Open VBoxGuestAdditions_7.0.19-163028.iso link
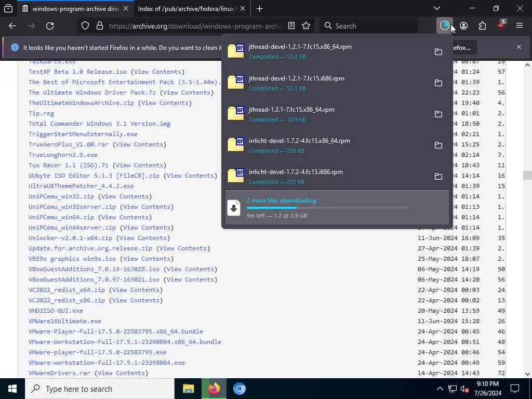The width and height of the screenshot is (532, 399). (x=94, y=269)
